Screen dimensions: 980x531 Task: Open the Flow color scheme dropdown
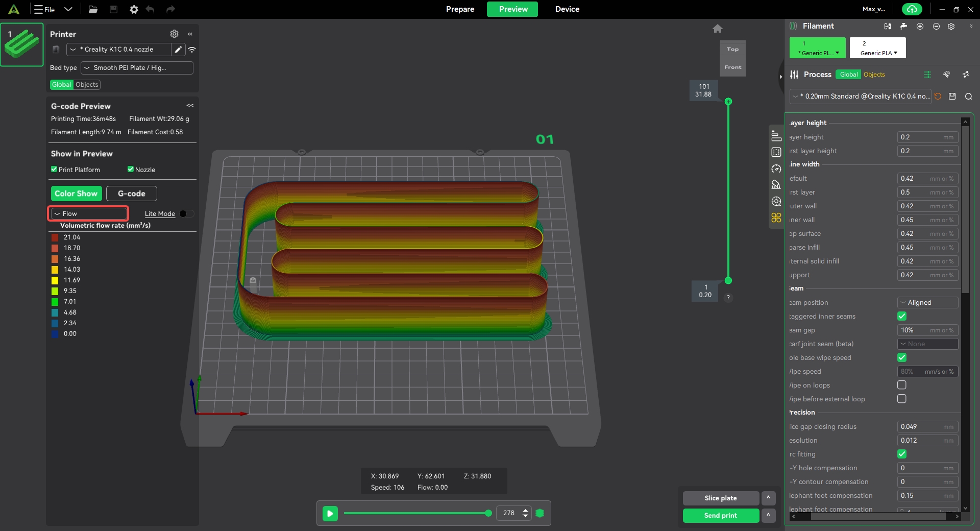point(88,214)
